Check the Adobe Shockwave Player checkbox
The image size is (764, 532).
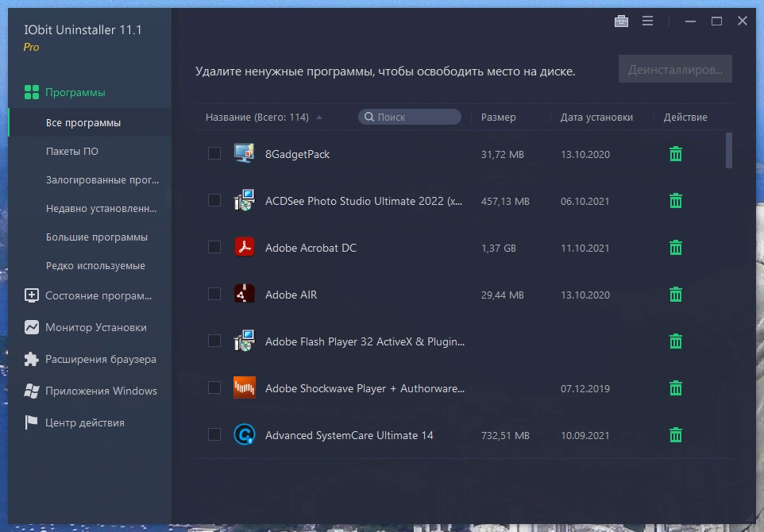pos(214,387)
